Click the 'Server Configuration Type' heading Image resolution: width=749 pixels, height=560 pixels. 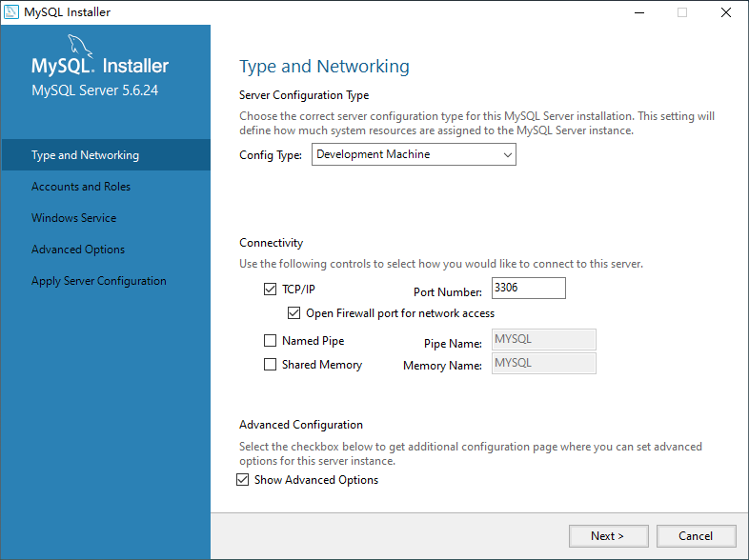(x=304, y=95)
